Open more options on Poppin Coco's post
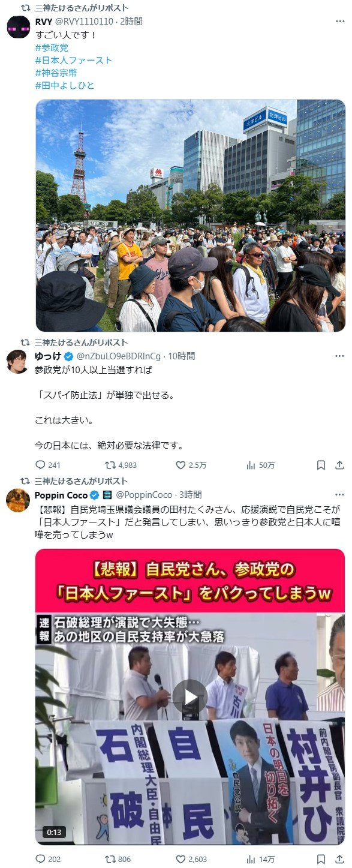 (339, 495)
